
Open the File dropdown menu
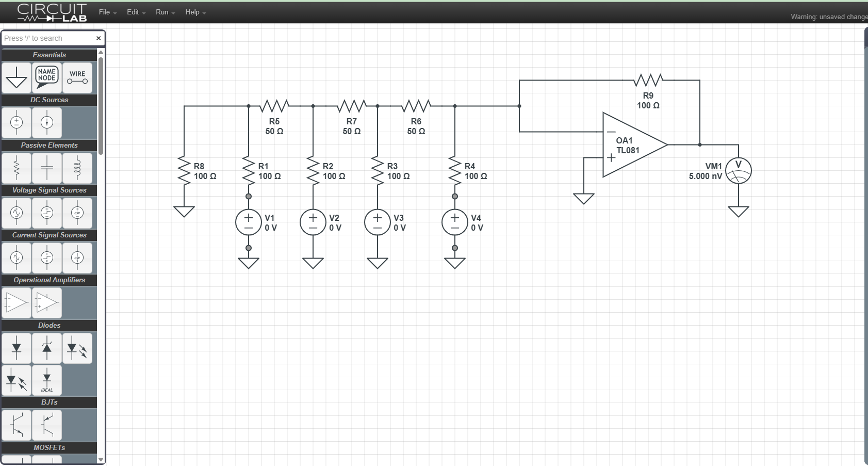(108, 12)
